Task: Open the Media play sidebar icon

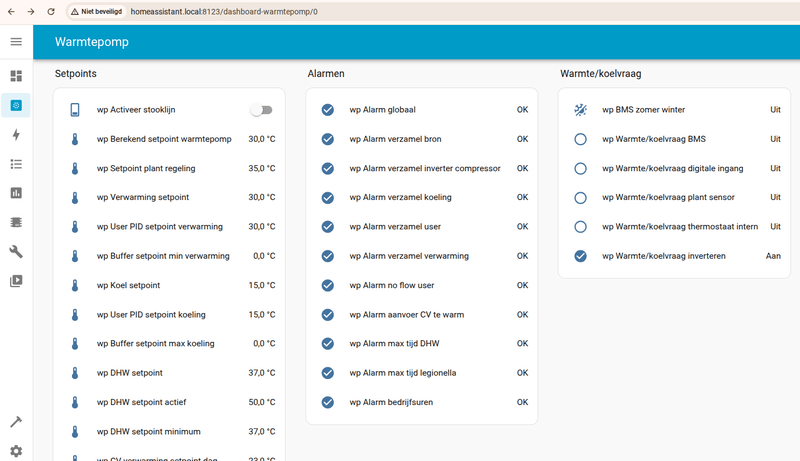Action: coord(16,281)
